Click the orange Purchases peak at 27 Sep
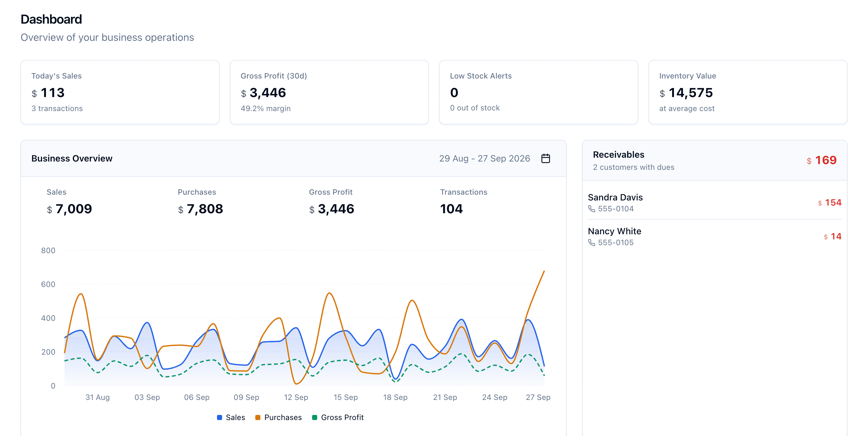This screenshot has height=436, width=868. [544, 271]
